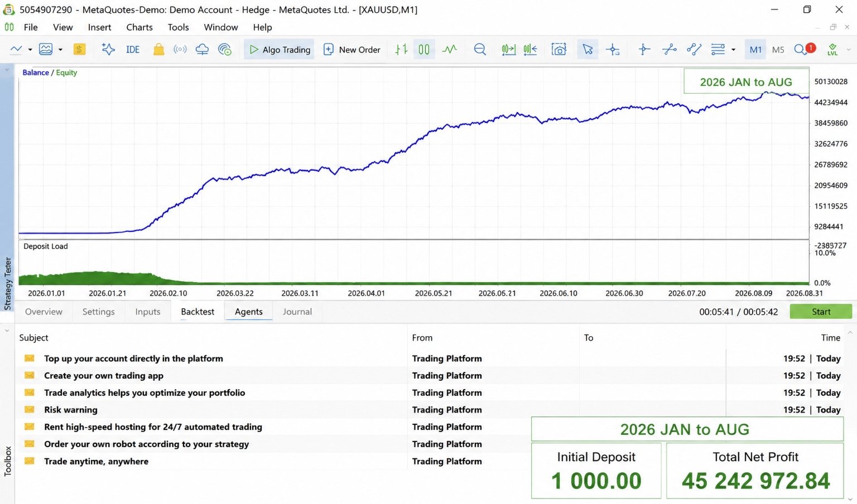Image resolution: width=857 pixels, height=504 pixels.
Task: Sort messages by Subject column
Action: (33, 338)
